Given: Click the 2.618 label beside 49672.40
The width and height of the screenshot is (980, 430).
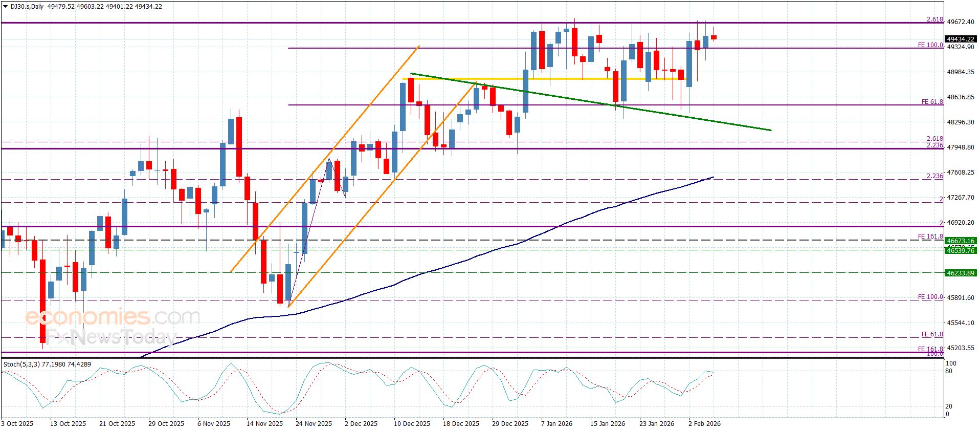Looking at the screenshot, I should pos(935,19).
